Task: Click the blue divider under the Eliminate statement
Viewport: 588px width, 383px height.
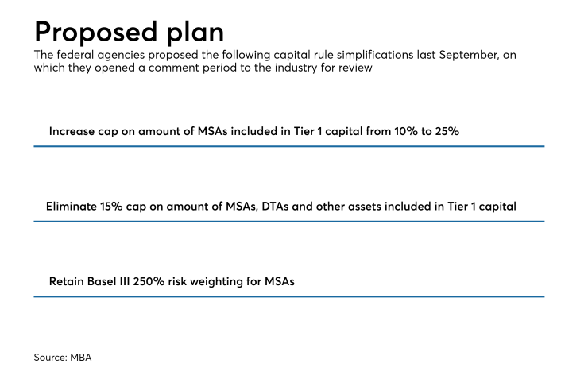Action: (x=288, y=221)
